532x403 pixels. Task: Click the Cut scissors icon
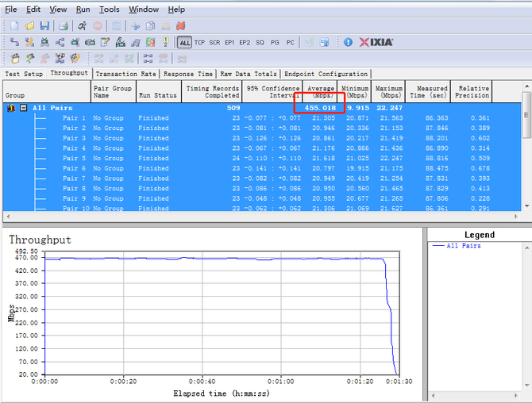coord(135,26)
